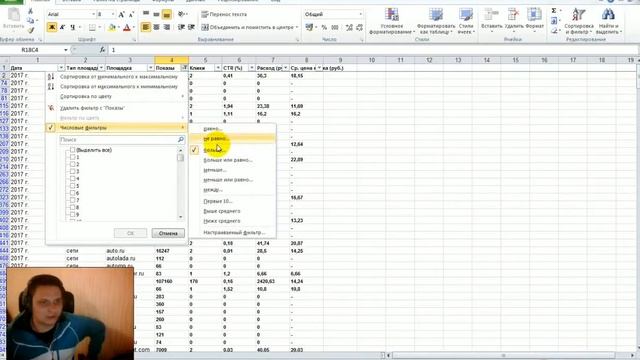Open the Name Box R18C4 dropdown arrow

[x=66, y=50]
